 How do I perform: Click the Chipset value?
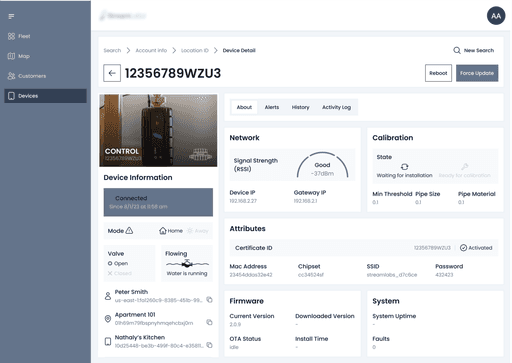coord(311,275)
